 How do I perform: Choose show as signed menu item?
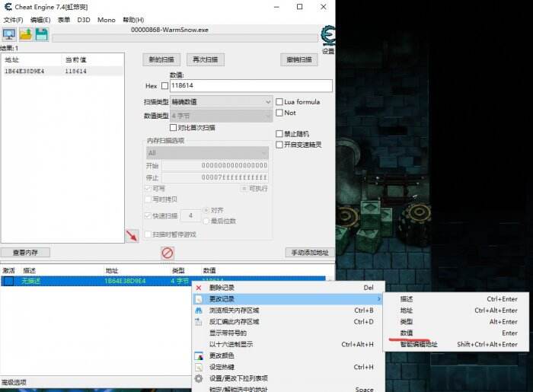tap(289, 333)
